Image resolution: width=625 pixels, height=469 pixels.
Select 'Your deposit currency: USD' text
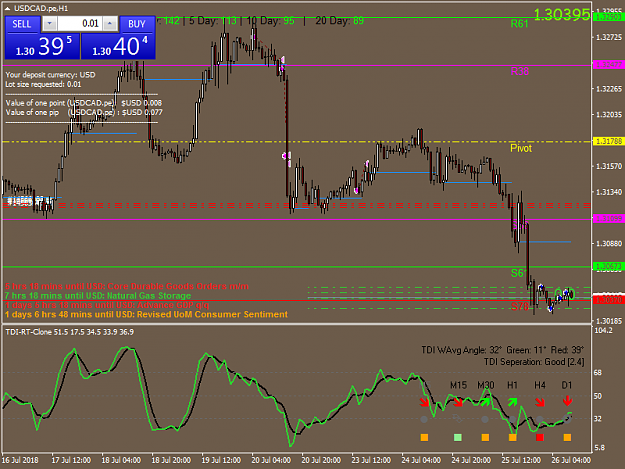click(x=50, y=75)
